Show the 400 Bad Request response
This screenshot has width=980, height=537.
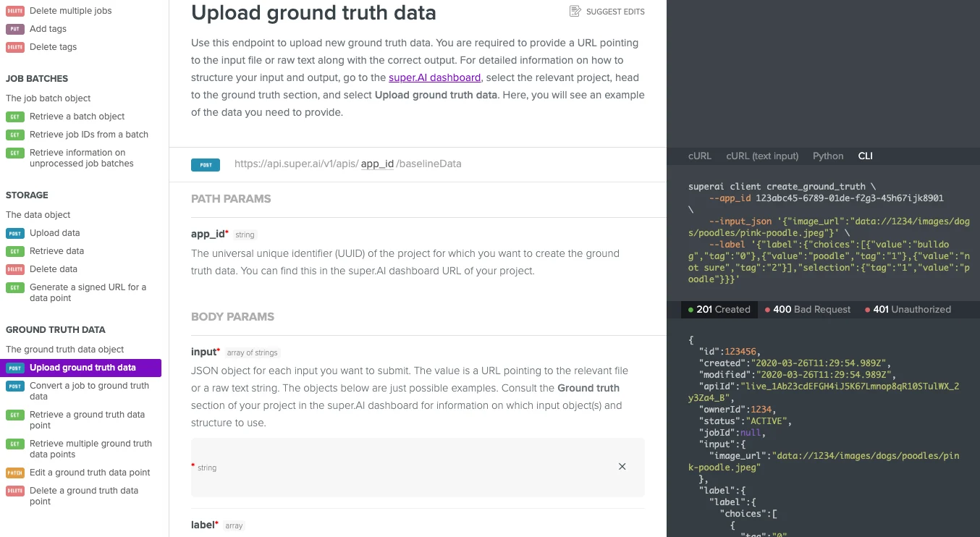tap(808, 310)
